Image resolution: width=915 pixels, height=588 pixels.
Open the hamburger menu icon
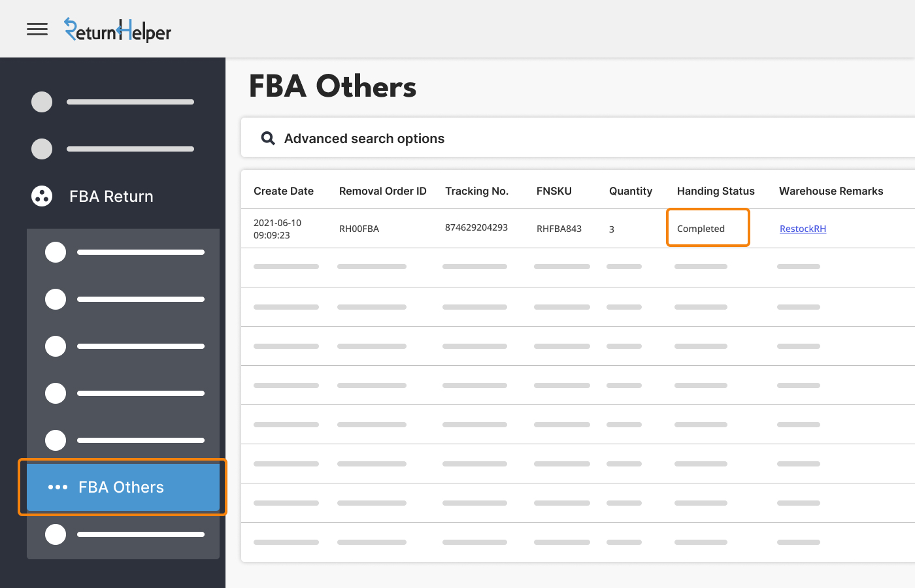coord(37,29)
